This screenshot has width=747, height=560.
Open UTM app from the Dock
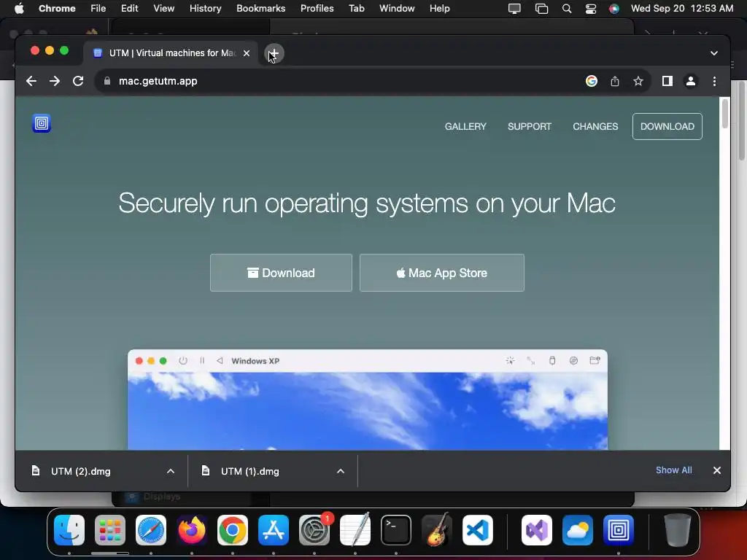[x=619, y=530]
